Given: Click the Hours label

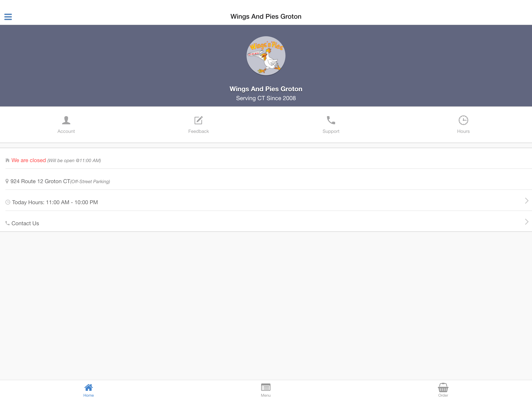Looking at the screenshot, I should [463, 131].
